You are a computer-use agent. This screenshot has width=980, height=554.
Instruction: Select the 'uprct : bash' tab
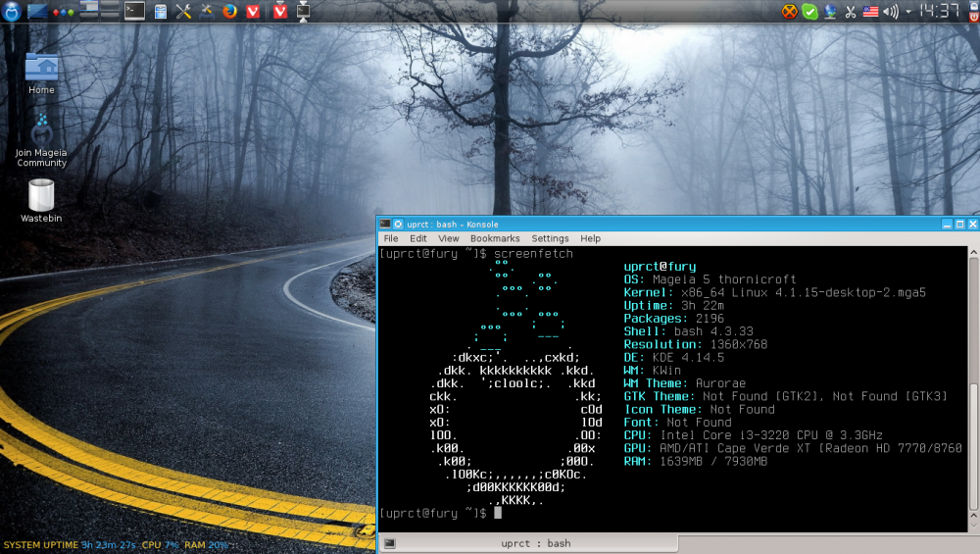pyautogui.click(x=536, y=543)
